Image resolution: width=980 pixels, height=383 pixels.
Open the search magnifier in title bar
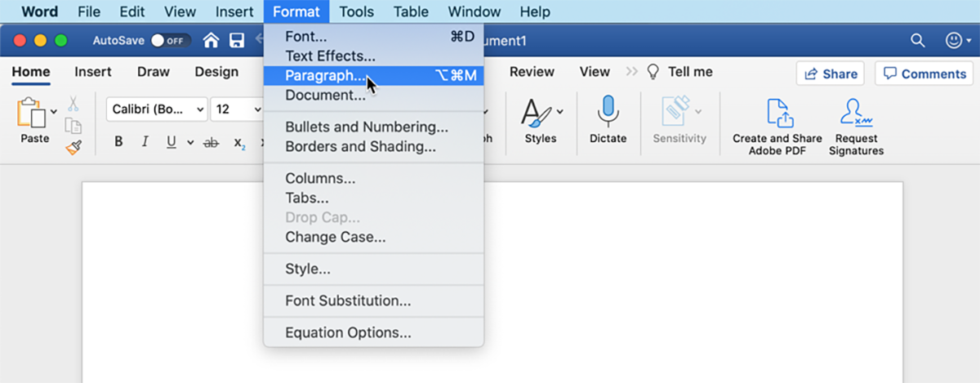(918, 40)
